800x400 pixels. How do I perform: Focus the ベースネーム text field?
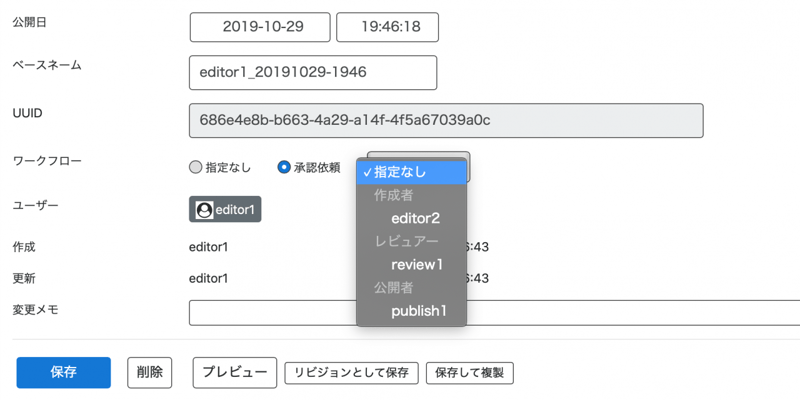click(312, 73)
